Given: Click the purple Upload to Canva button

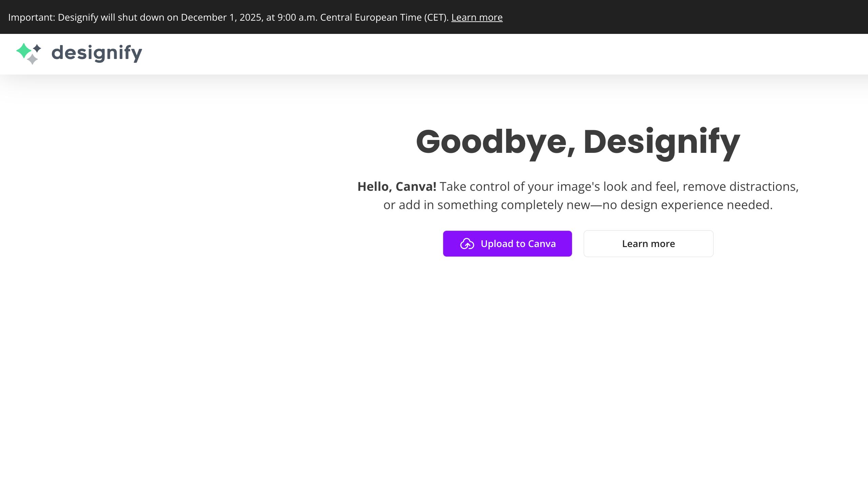Looking at the screenshot, I should (508, 244).
